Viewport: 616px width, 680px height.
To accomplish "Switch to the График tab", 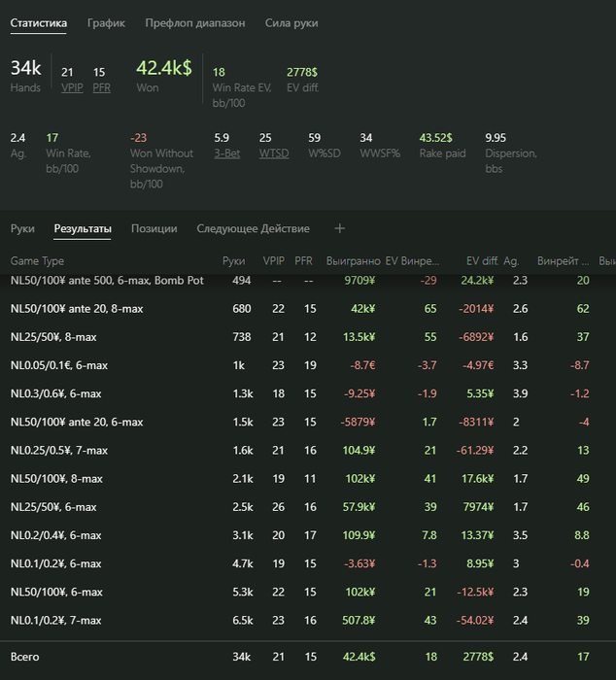I will [106, 23].
